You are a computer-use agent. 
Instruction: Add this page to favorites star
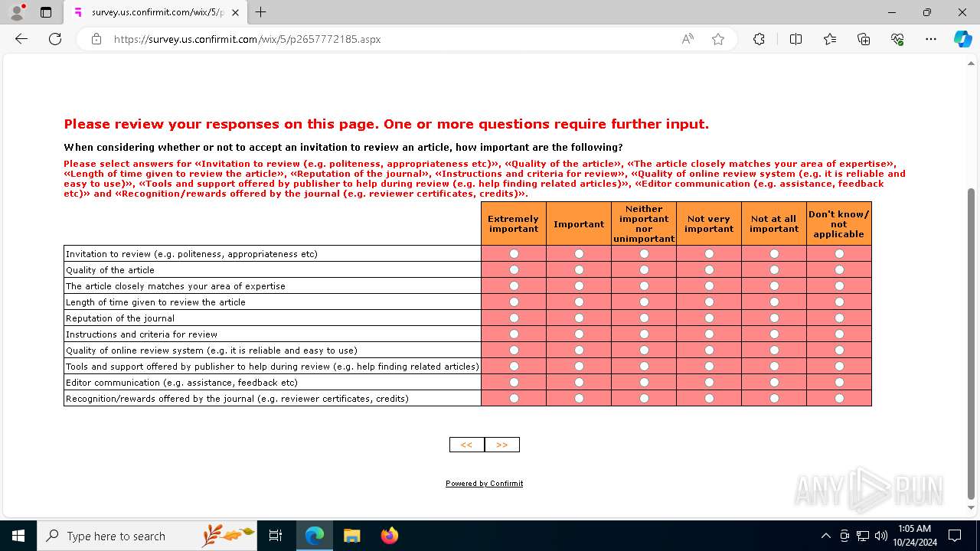click(x=718, y=39)
